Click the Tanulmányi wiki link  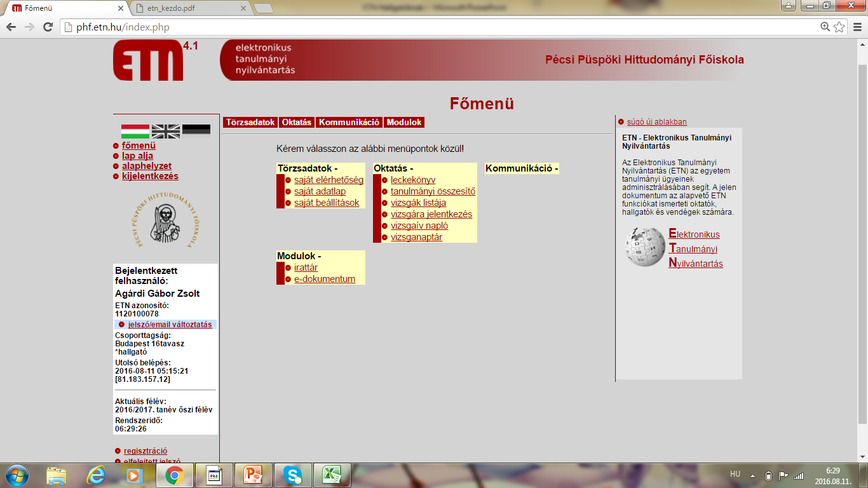693,248
